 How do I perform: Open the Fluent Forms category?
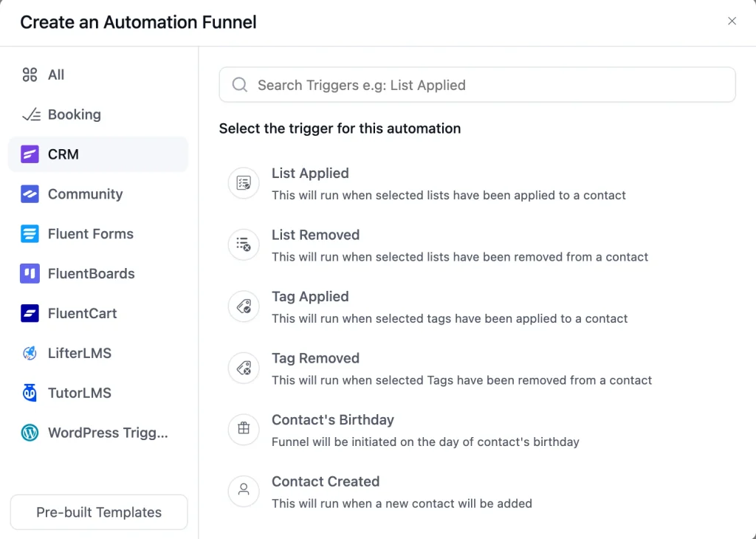point(98,234)
